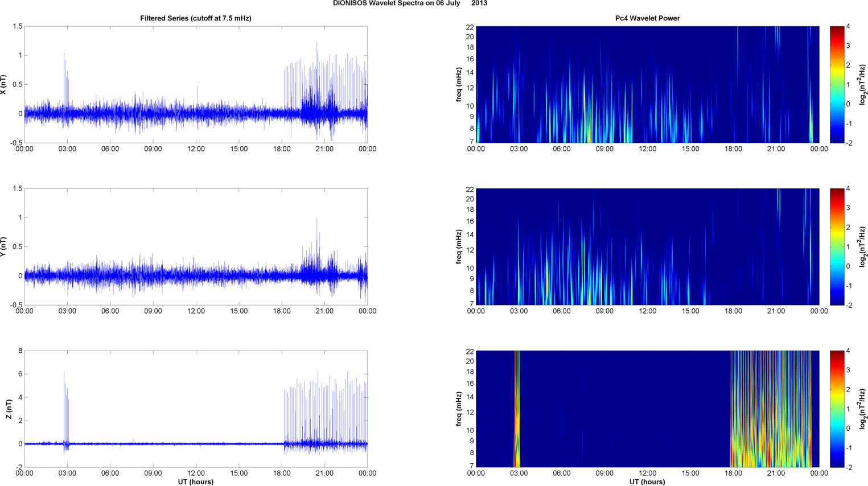Image resolution: width=868 pixels, height=486 pixels.
Task: Select "UT (hours)" label under the bottom spectrogram
Action: click(x=647, y=482)
